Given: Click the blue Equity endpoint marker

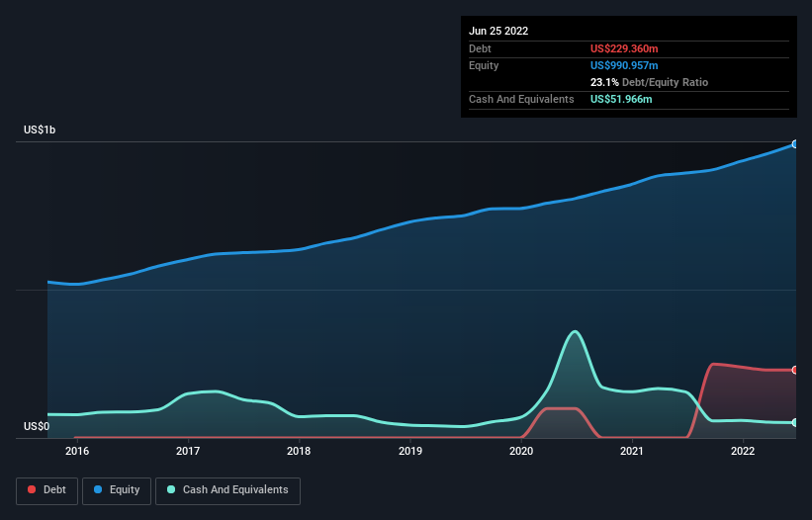Looking at the screenshot, I should click(795, 144).
